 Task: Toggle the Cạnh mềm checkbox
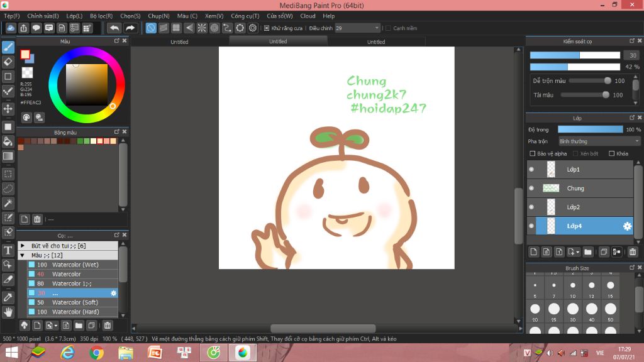388,28
